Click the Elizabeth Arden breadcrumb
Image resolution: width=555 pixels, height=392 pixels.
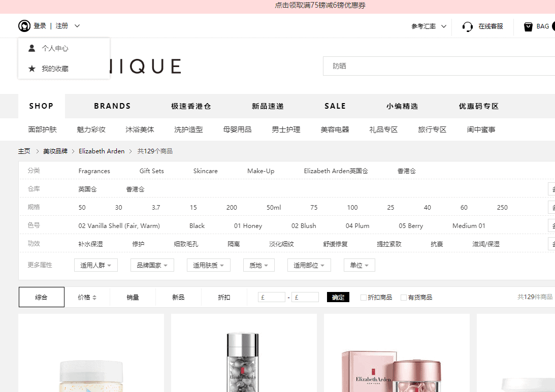[x=102, y=151]
